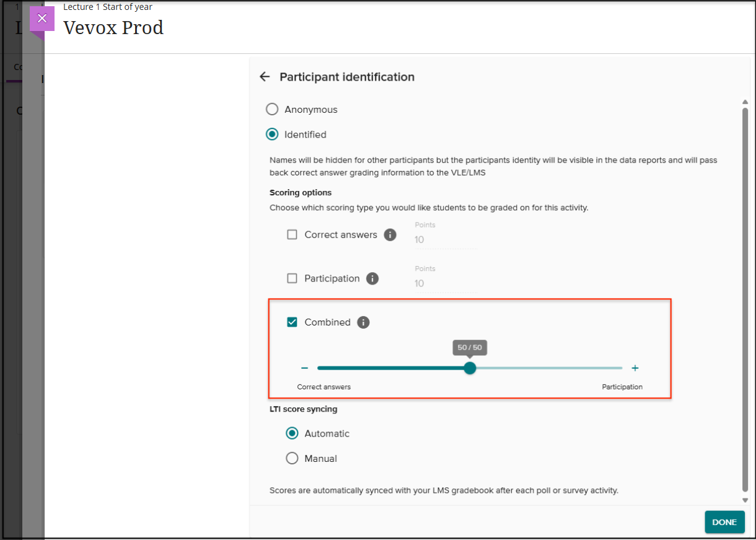Go back using the Participant identification arrow
The image size is (756, 540).
[x=265, y=77]
